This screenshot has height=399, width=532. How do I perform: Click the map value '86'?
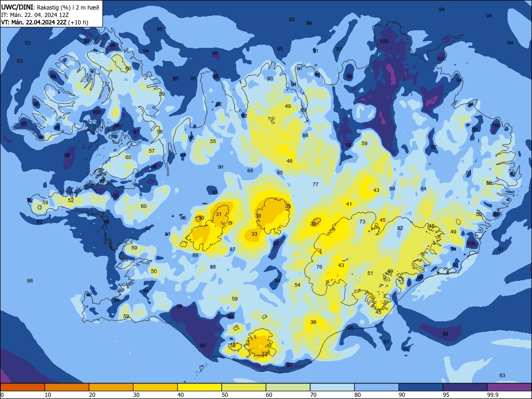point(392,189)
